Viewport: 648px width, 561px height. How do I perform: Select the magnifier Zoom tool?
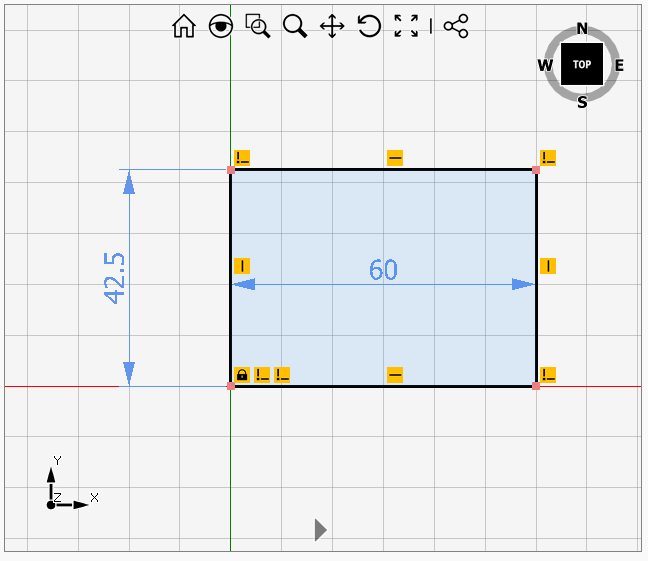(x=295, y=27)
